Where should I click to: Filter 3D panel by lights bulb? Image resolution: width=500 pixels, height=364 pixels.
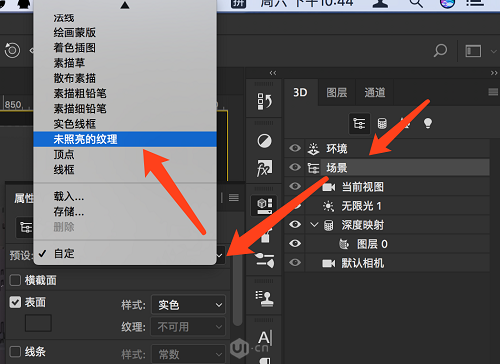[x=428, y=123]
